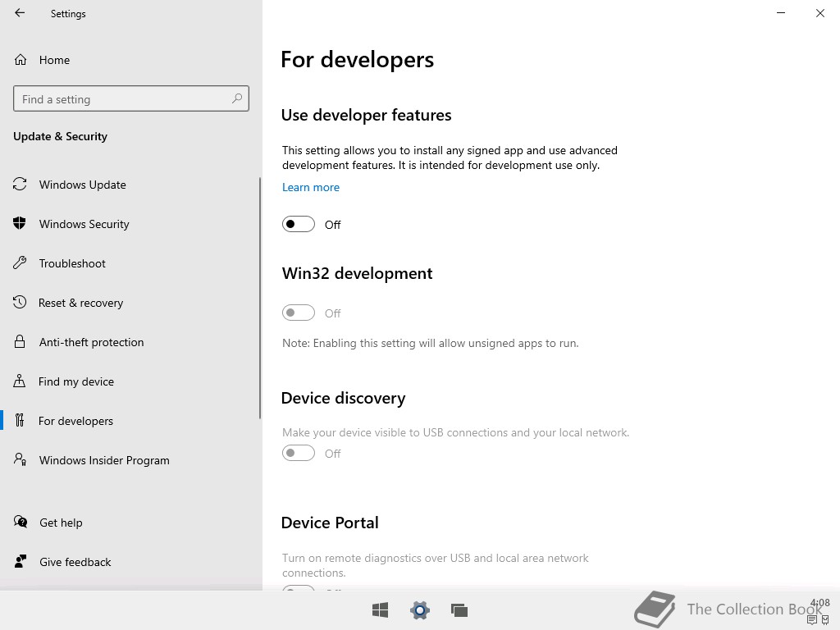Toggle the Win32 development switch
Screen dimensions: 840x630
(x=299, y=313)
